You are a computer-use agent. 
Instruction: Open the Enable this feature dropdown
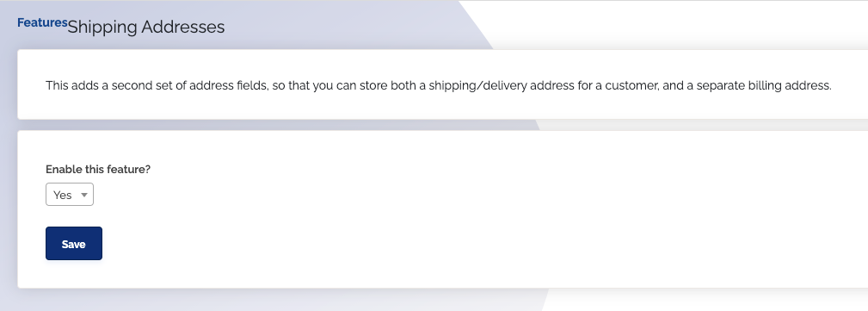pyautogui.click(x=69, y=195)
